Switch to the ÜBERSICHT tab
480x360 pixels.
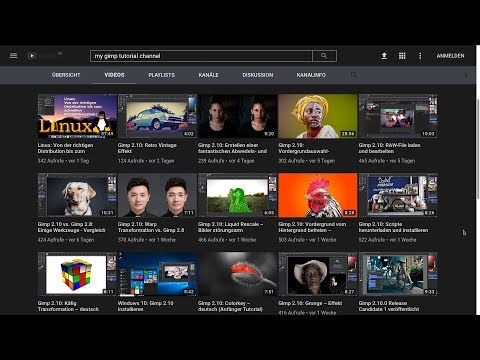point(66,75)
